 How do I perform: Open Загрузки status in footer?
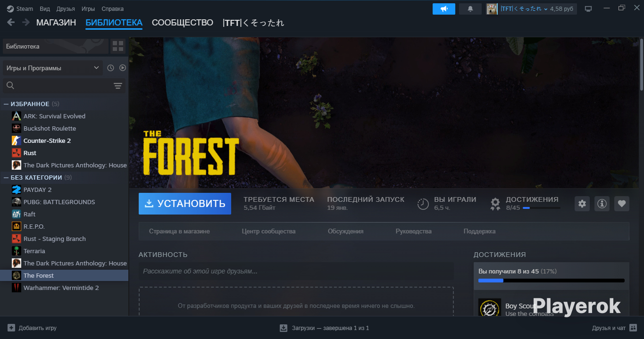[x=324, y=328]
